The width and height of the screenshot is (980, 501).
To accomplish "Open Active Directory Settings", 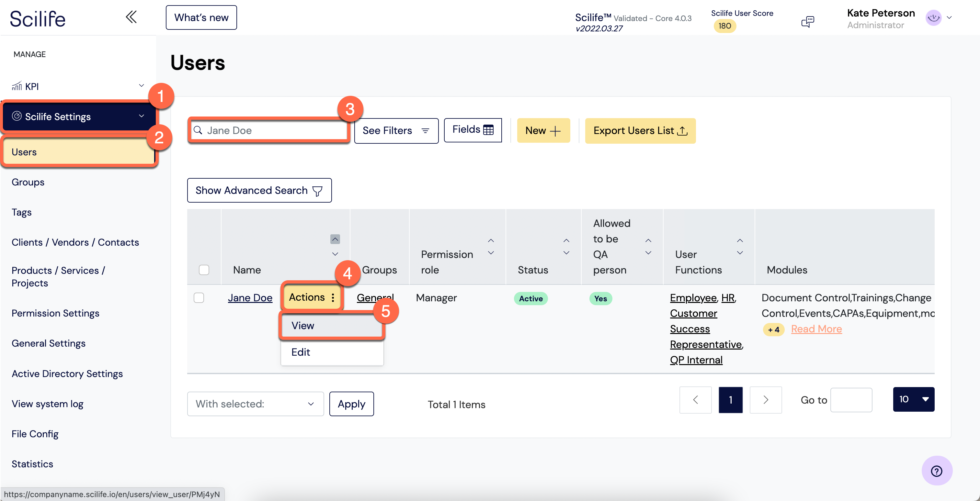I will pos(67,374).
